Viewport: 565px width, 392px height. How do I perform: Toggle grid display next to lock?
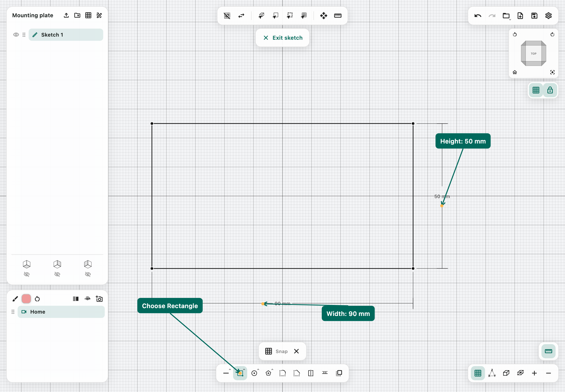point(536,90)
